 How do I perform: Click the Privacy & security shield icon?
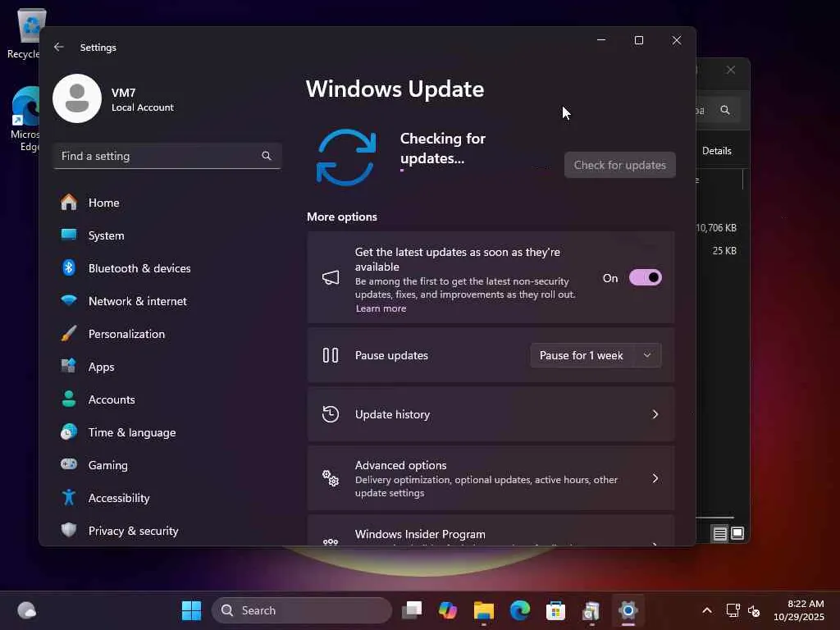[69, 531]
